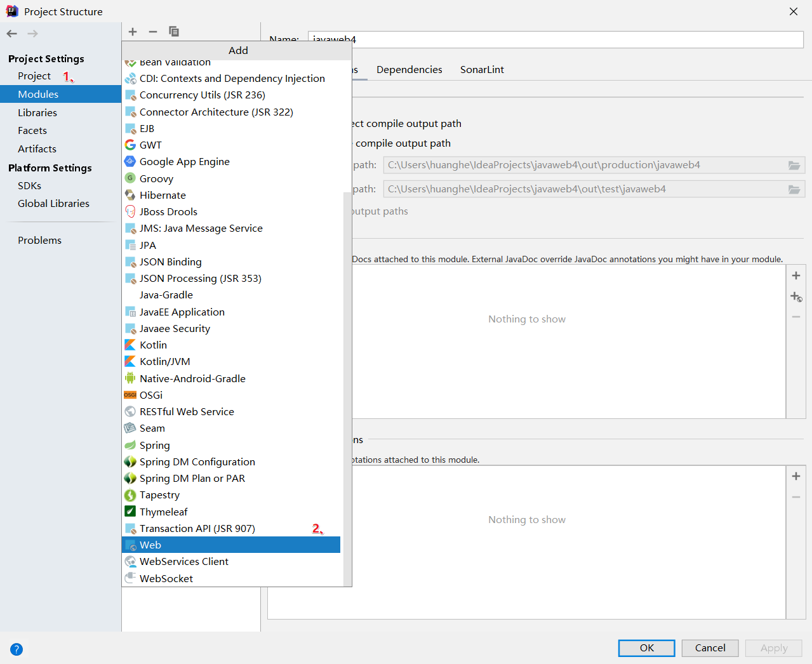Screen dimensions: 812x664
Task: Choose Javaee Security entry
Action: pos(231,328)
